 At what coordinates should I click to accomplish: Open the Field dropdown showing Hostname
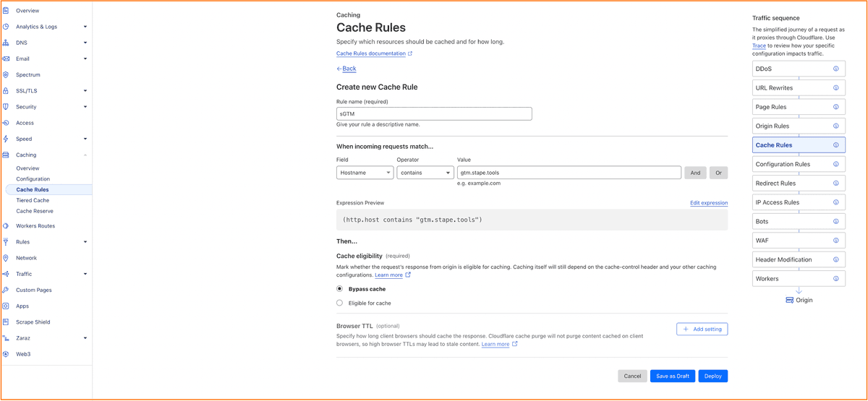[x=365, y=173]
